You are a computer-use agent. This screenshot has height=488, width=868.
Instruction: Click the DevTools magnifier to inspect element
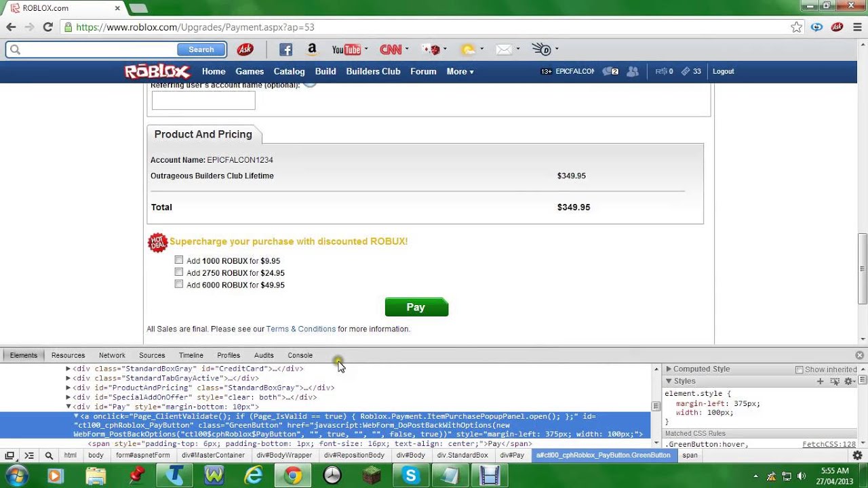[x=49, y=455]
